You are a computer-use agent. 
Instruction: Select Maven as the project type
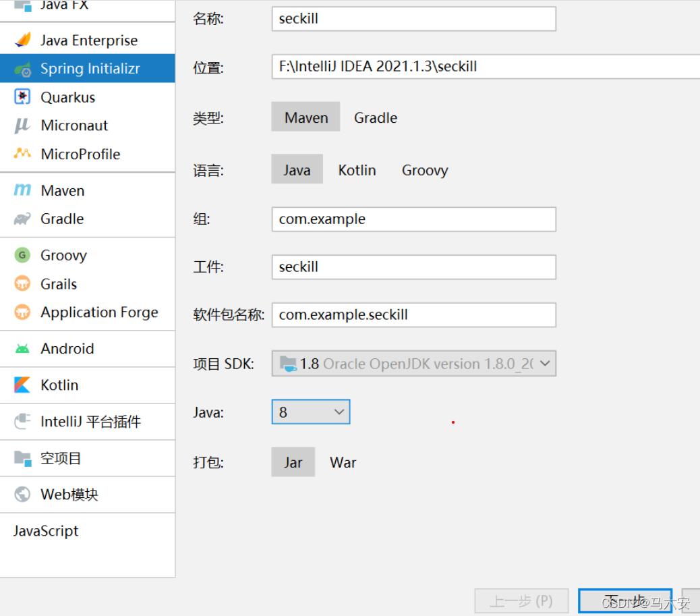[305, 117]
